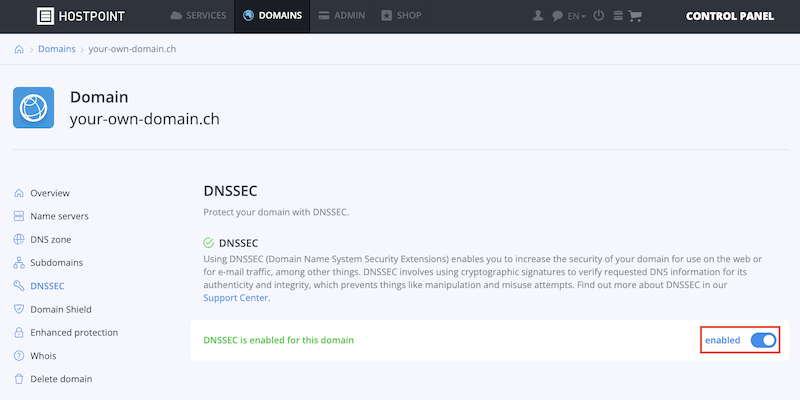Click the DNS zone globe icon
Viewport: 800px width, 400px height.
(19, 239)
